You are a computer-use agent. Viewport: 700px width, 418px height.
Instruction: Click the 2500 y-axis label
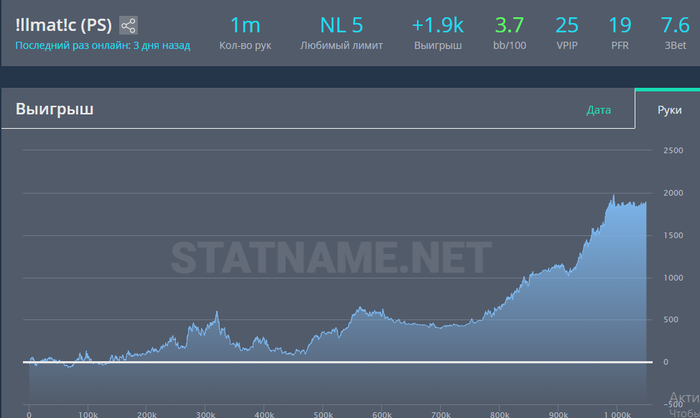pos(673,150)
